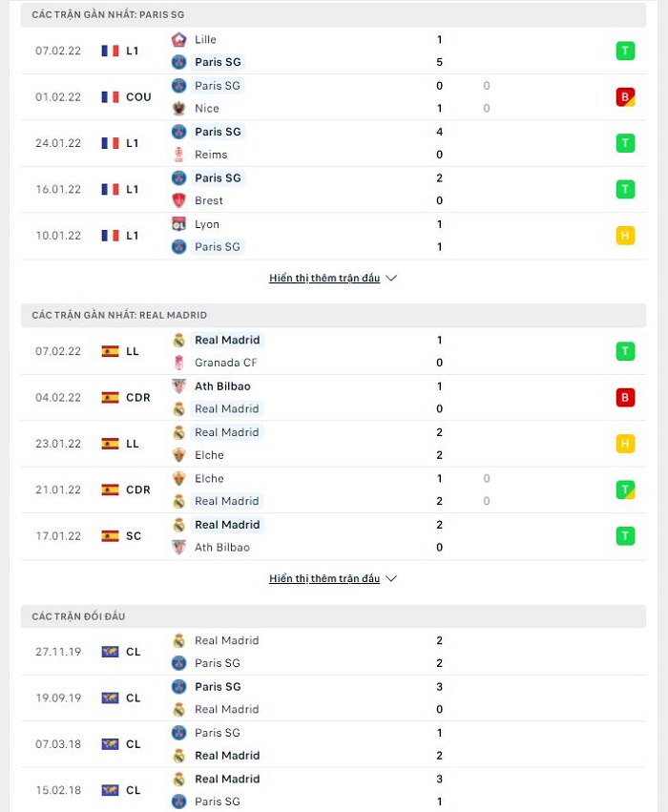Image resolution: width=668 pixels, height=812 pixels.
Task: Click the Brest club crest icon
Action: point(178,200)
